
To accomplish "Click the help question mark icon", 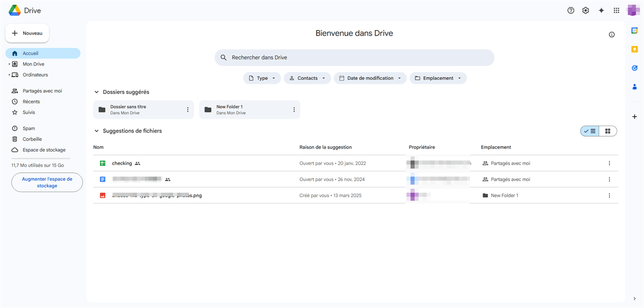I will point(570,11).
